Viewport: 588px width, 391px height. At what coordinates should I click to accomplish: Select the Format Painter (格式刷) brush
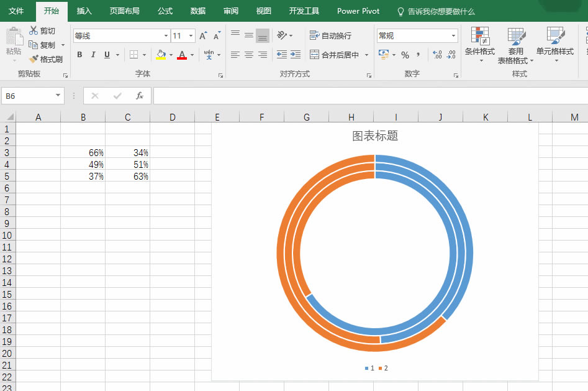point(34,59)
